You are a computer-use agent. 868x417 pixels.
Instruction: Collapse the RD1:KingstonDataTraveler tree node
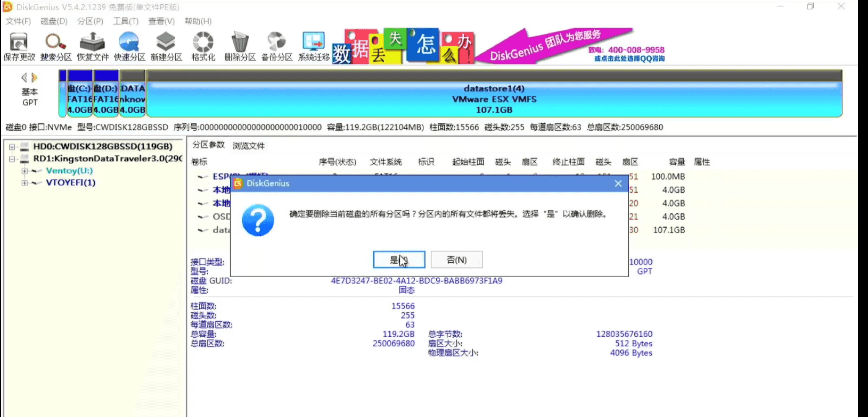point(12,159)
